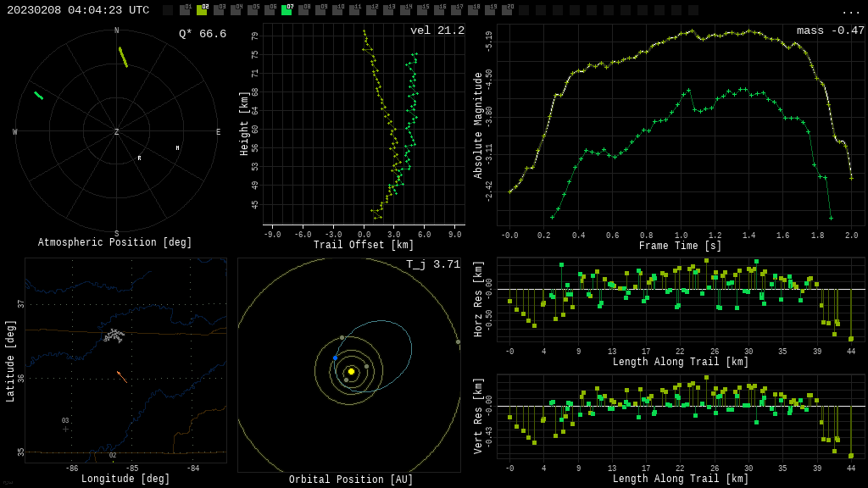Toggle station 02 indicator in top bar
Image resolution: width=868 pixels, height=488 pixels.
[202, 10]
